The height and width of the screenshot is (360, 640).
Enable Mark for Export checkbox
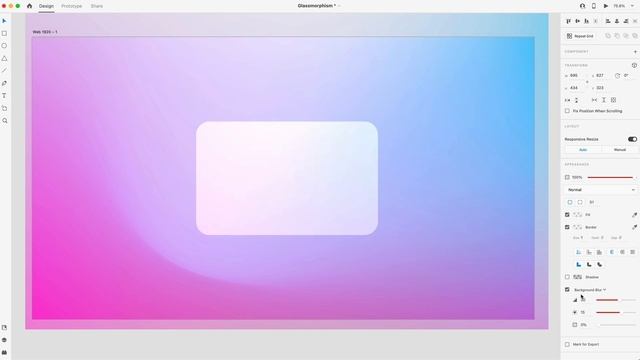point(567,344)
